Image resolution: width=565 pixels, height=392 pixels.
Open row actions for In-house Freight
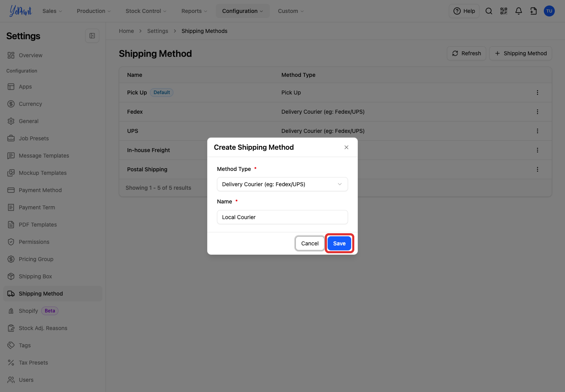point(538,150)
